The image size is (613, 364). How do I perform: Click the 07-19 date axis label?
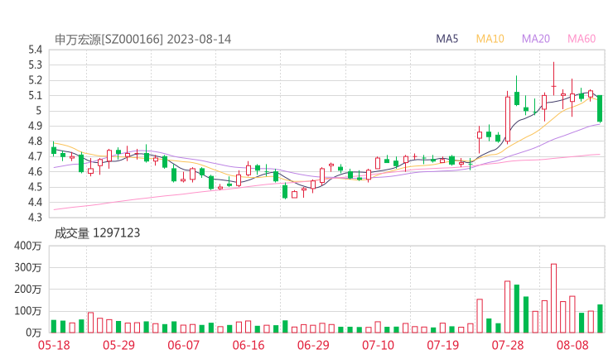click(x=443, y=345)
